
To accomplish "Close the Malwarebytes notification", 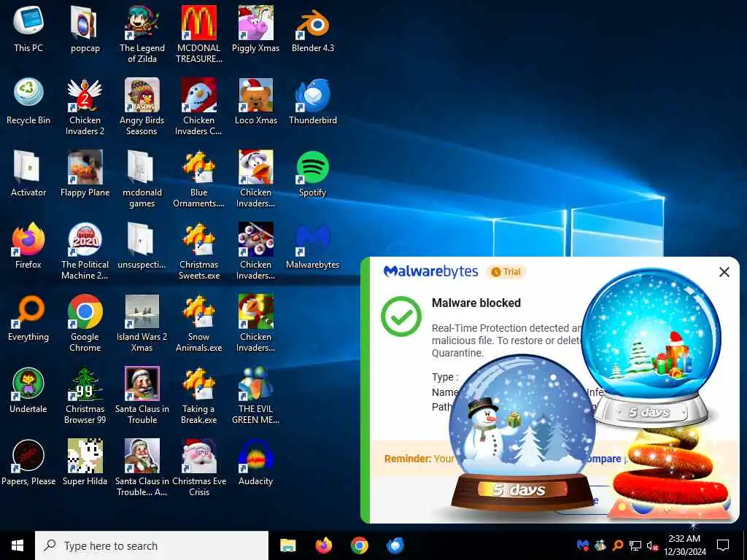I will (724, 272).
